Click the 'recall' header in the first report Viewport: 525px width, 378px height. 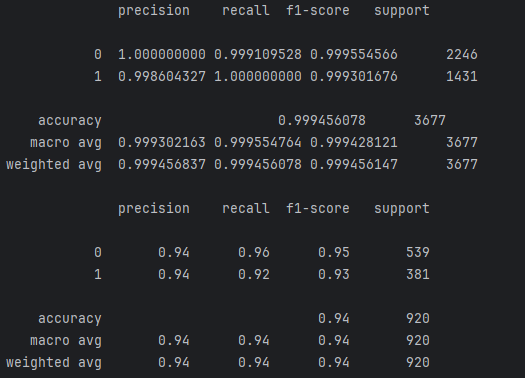(246, 10)
